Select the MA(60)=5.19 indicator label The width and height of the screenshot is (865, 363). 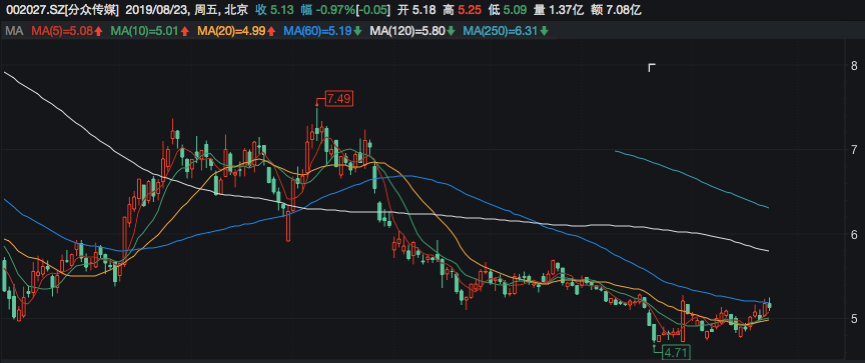[x=317, y=31]
